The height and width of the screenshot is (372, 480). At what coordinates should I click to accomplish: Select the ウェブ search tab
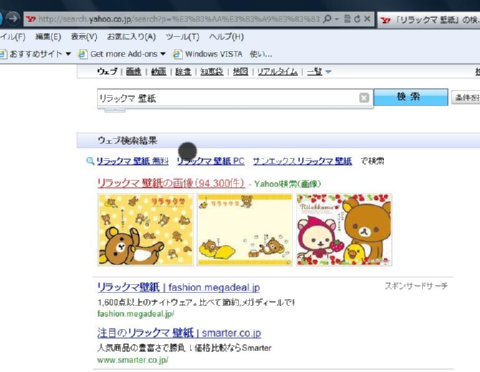coord(107,71)
